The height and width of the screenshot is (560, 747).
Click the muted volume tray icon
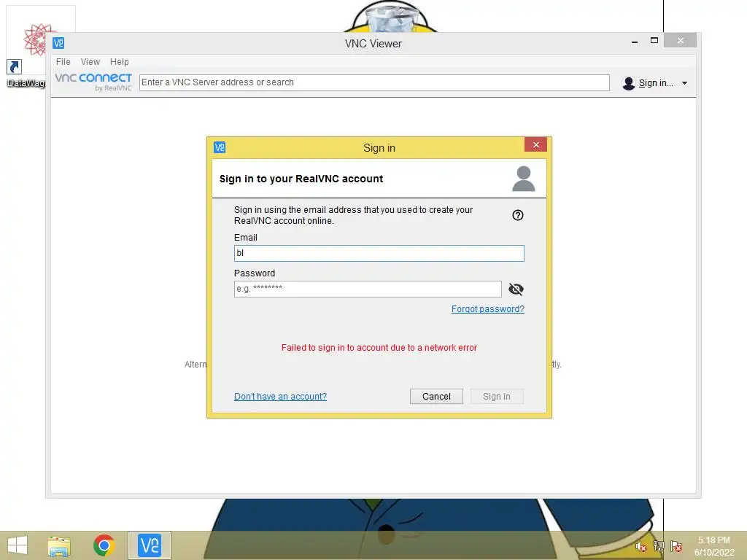click(x=640, y=547)
